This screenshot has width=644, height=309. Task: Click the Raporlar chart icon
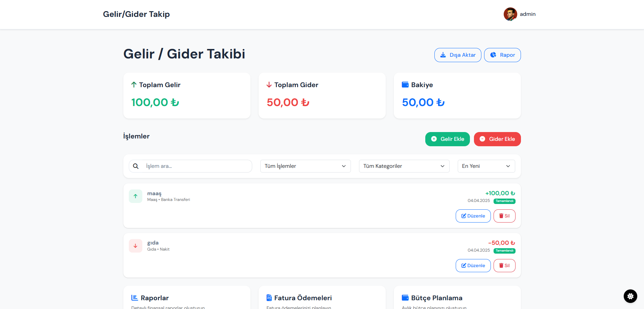coord(135,298)
